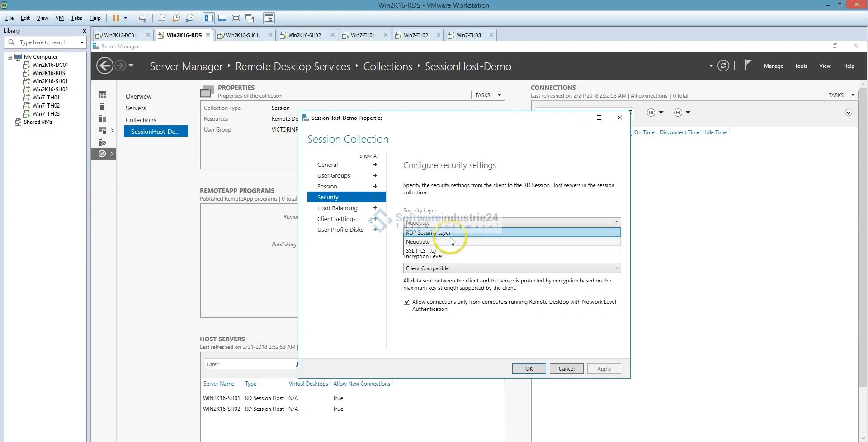The height and width of the screenshot is (442, 868).
Task: Open the Dashboard icon in sidebar
Action: [x=102, y=95]
